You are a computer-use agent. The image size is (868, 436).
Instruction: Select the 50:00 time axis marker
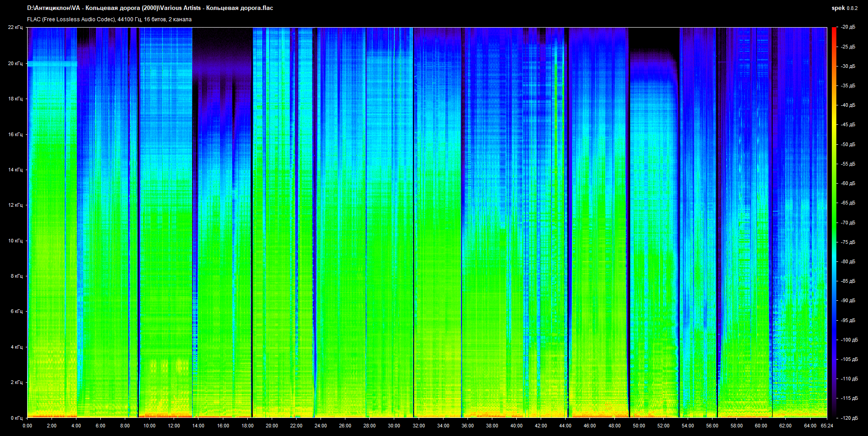tap(639, 426)
